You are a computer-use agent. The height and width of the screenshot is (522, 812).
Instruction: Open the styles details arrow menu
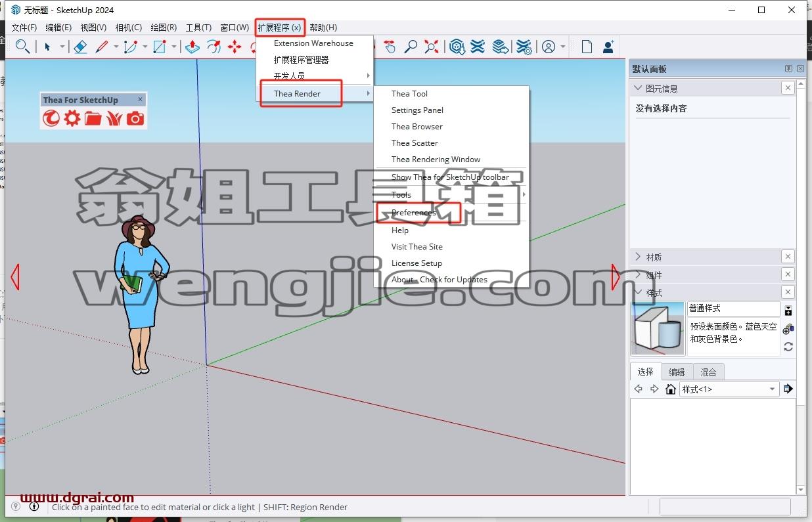pyautogui.click(x=788, y=389)
